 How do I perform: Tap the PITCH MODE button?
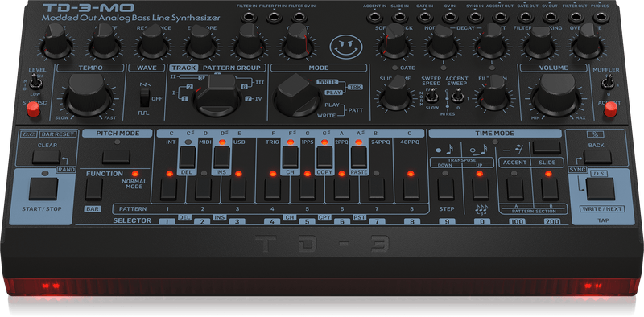[x=116, y=157]
